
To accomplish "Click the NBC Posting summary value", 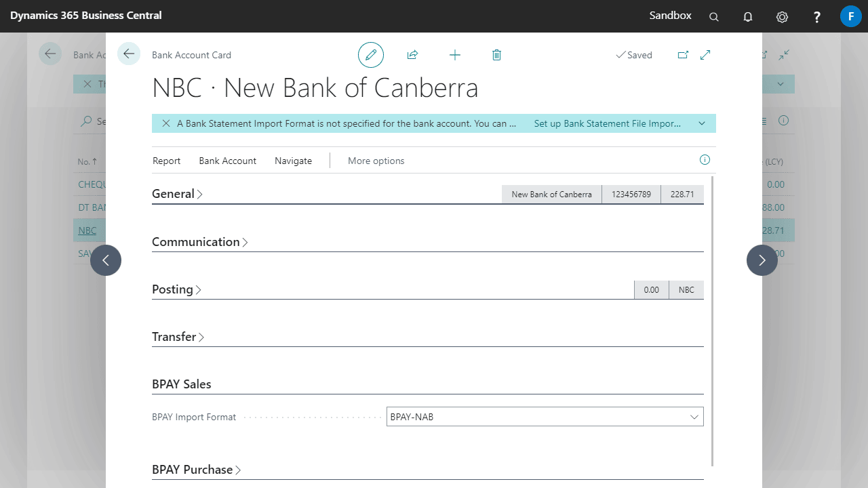I will pos(686,290).
